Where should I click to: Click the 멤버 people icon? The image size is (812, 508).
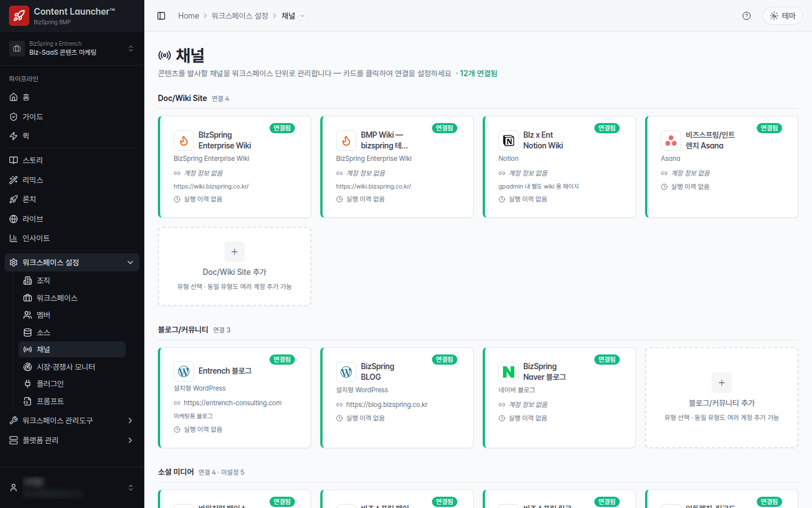pyautogui.click(x=28, y=315)
